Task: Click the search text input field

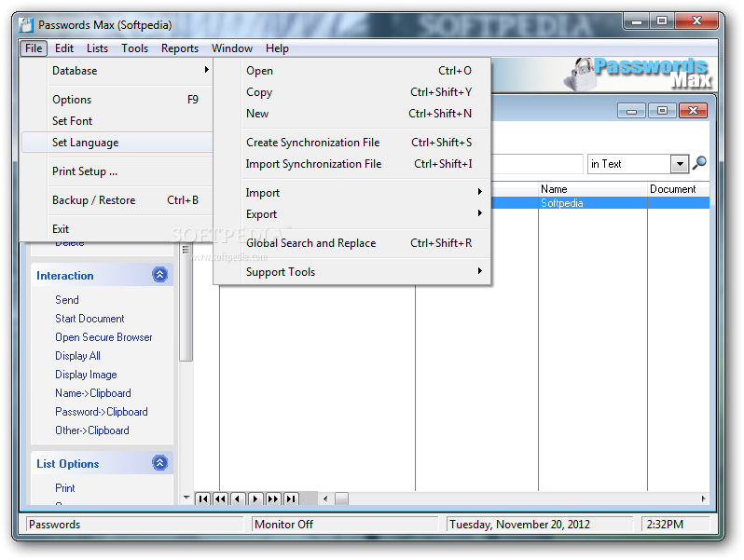Action: tap(537, 164)
